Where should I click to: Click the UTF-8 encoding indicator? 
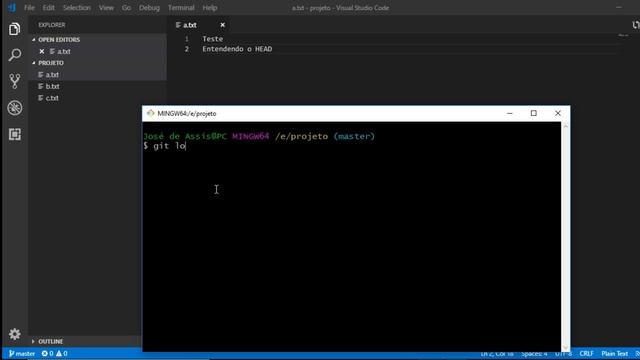coord(564,353)
